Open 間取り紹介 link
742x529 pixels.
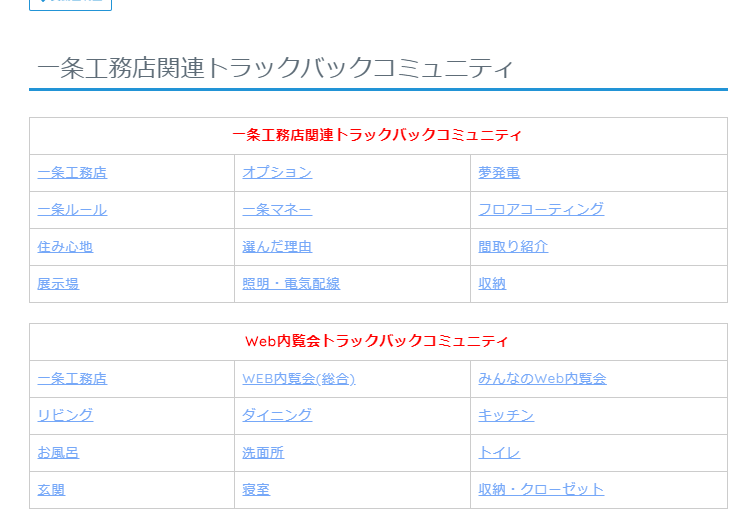coord(513,247)
